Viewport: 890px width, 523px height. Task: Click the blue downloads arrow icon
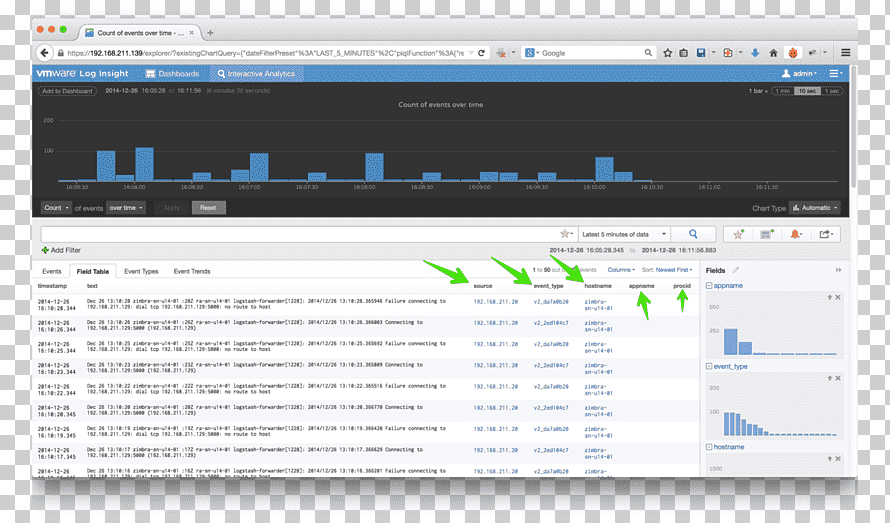[755, 53]
